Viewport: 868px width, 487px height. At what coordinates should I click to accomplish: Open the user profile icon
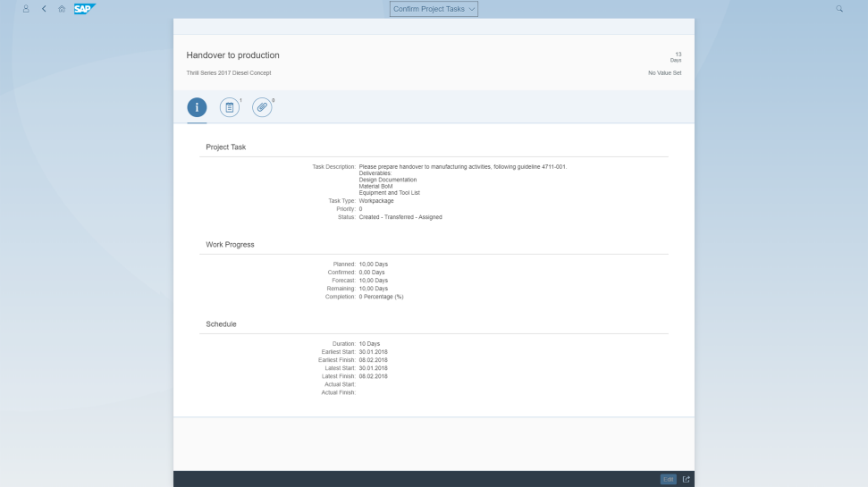coord(25,9)
